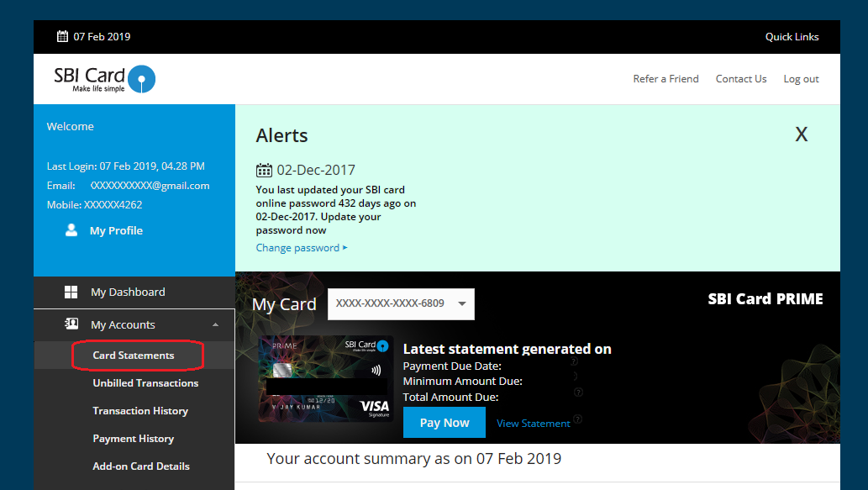Click the Refer a Friend link
Viewport: 868px width, 490px height.
[x=666, y=79]
